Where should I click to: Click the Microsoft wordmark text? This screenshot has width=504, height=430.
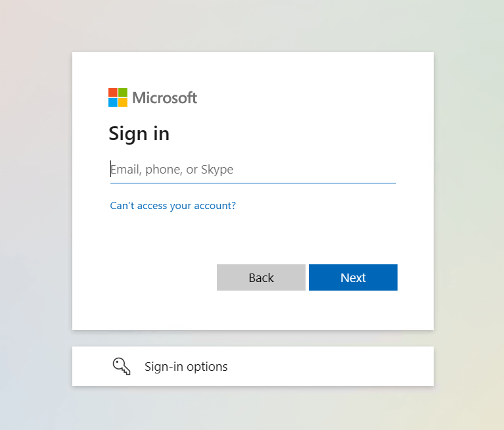164,98
